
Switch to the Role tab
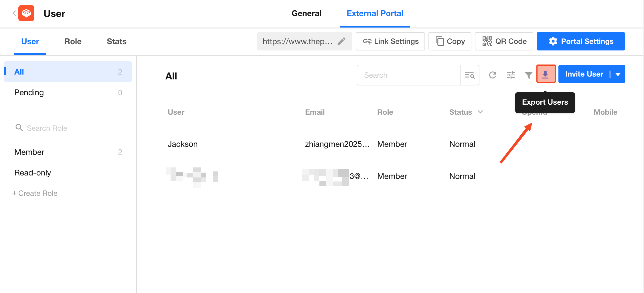click(73, 41)
